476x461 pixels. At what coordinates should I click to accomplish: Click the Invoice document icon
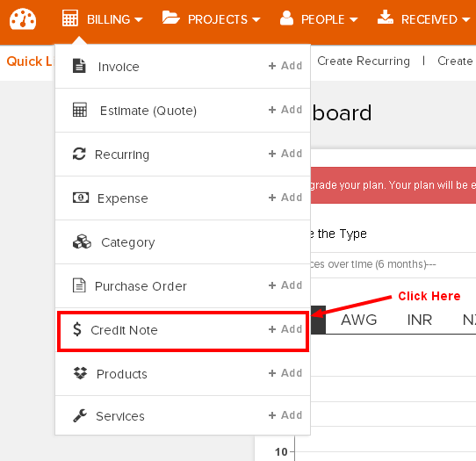pyautogui.click(x=79, y=66)
